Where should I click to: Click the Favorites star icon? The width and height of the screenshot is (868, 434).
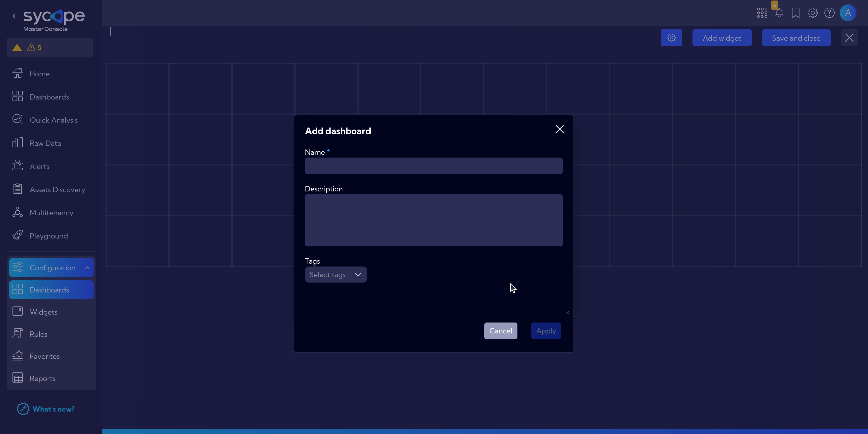18,356
